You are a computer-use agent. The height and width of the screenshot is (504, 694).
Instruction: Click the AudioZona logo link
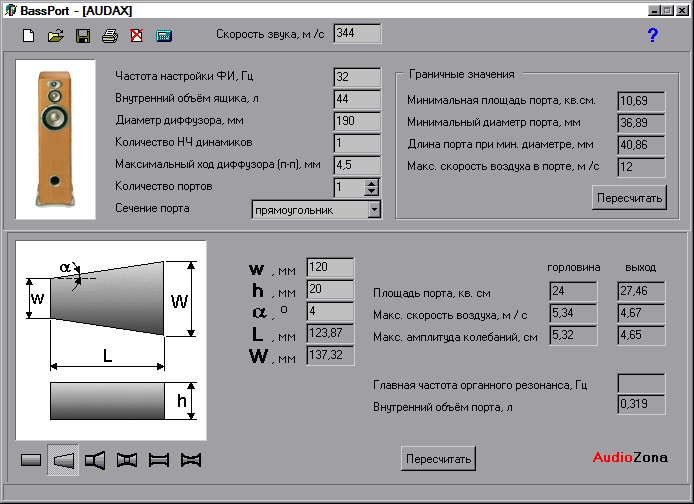click(630, 457)
